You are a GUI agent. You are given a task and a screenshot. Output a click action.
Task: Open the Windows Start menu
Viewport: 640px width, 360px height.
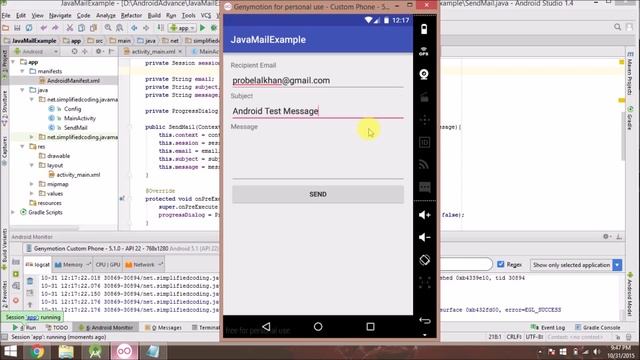click(x=10, y=351)
